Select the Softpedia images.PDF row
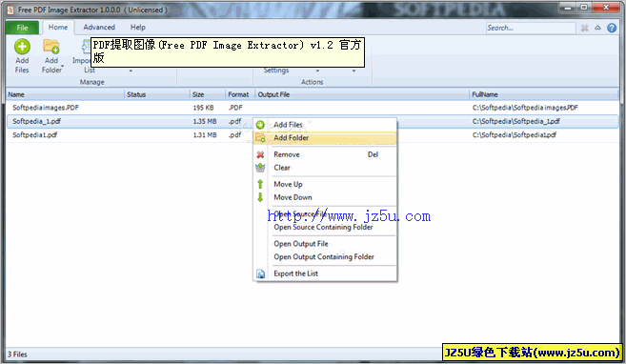 click(x=313, y=108)
